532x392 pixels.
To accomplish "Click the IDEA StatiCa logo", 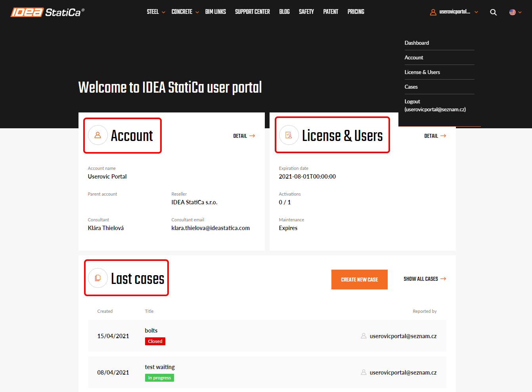I will [x=47, y=12].
